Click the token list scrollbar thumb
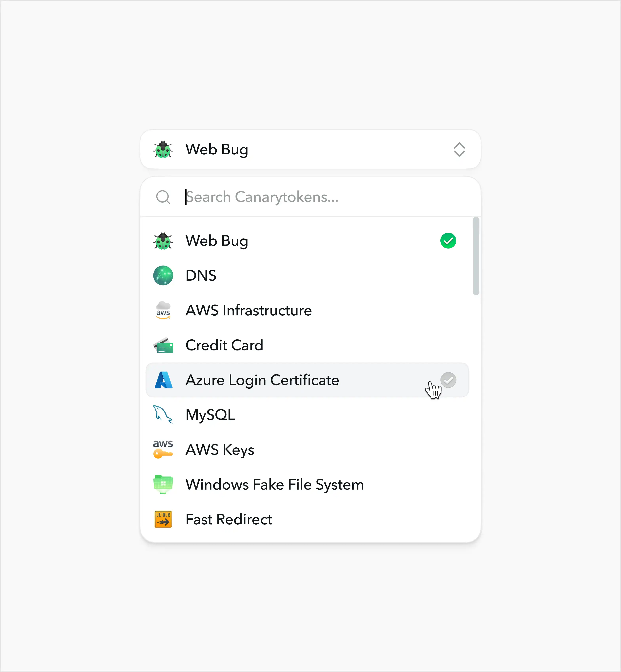 pyautogui.click(x=475, y=256)
